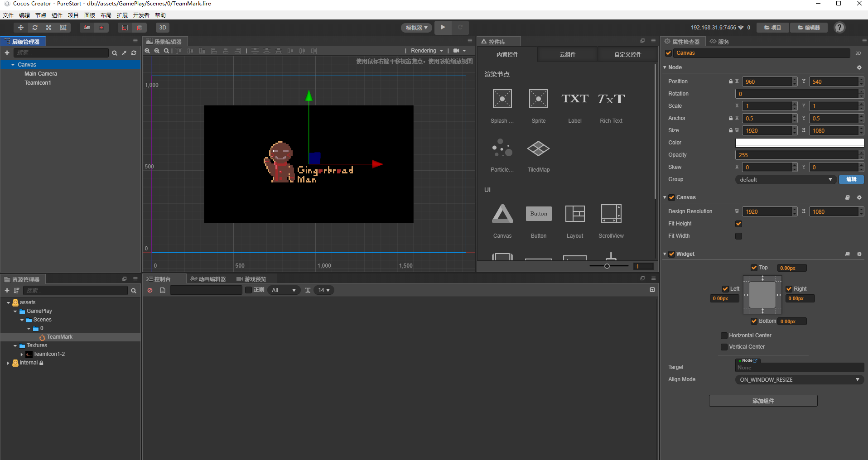868x460 pixels.
Task: Sort assets in the assets panel
Action: 17,291
